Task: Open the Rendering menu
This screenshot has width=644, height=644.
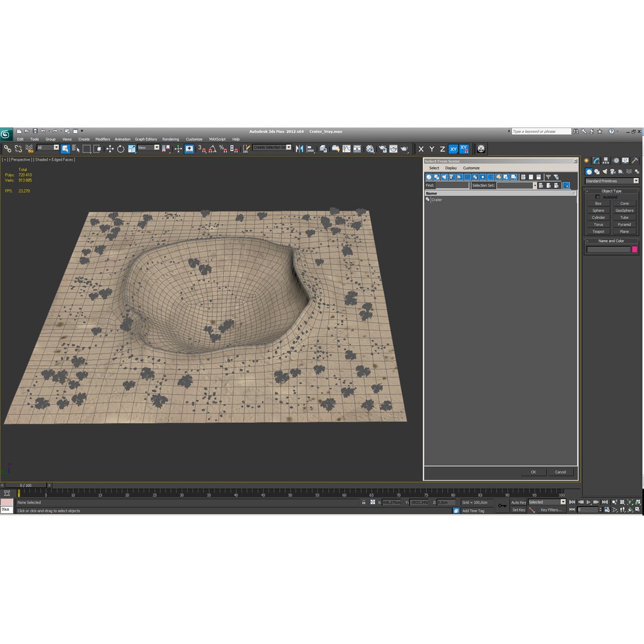Action: pyautogui.click(x=171, y=139)
